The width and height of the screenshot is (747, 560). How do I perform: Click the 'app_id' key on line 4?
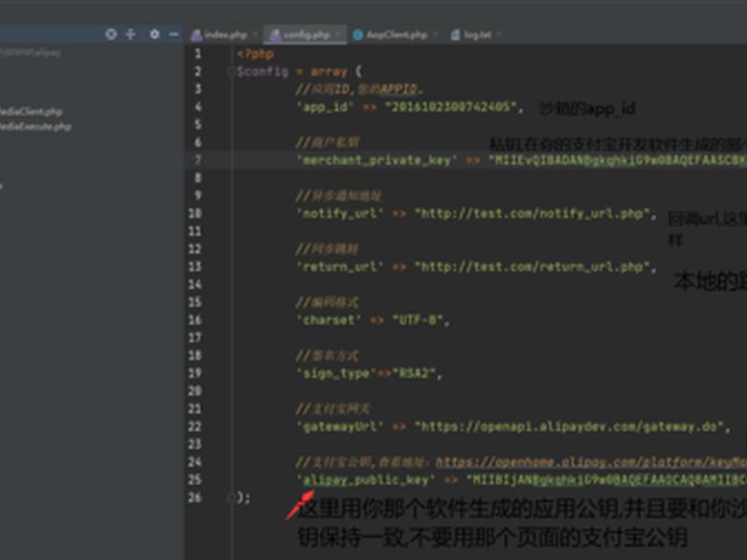(x=325, y=107)
